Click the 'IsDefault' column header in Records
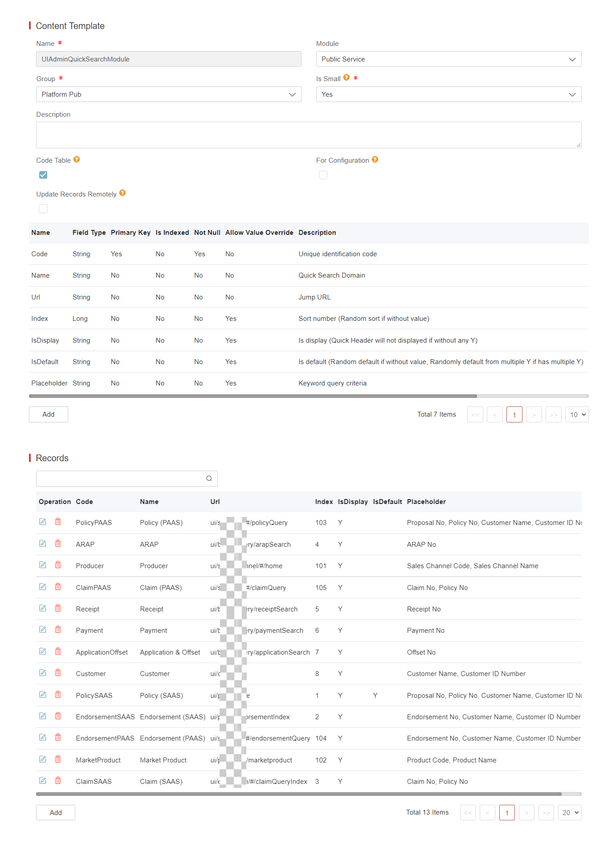 point(388,502)
